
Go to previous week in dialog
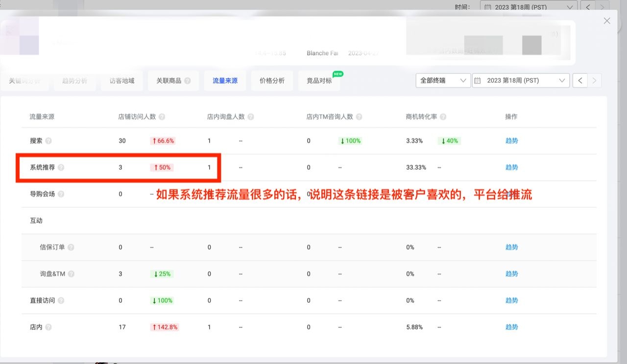(x=580, y=81)
